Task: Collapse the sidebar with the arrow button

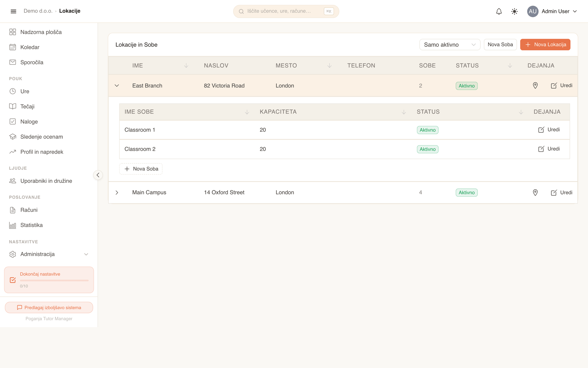Action: point(98,175)
